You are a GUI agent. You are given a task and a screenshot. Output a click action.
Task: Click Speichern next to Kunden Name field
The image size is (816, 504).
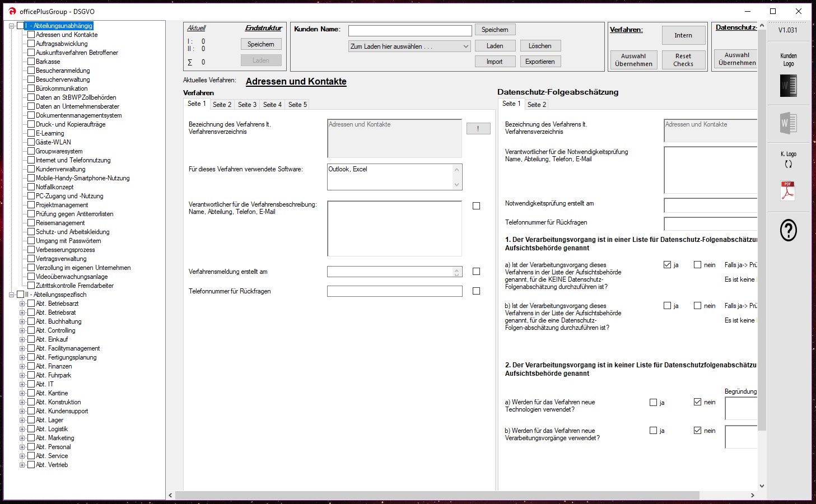(495, 30)
